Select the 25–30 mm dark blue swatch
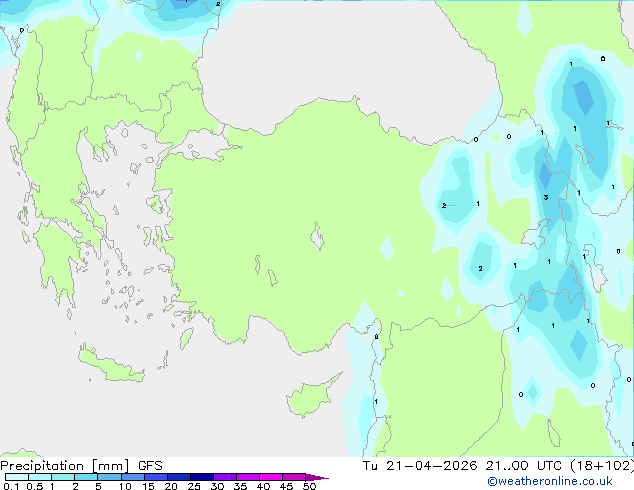 (x=202, y=477)
